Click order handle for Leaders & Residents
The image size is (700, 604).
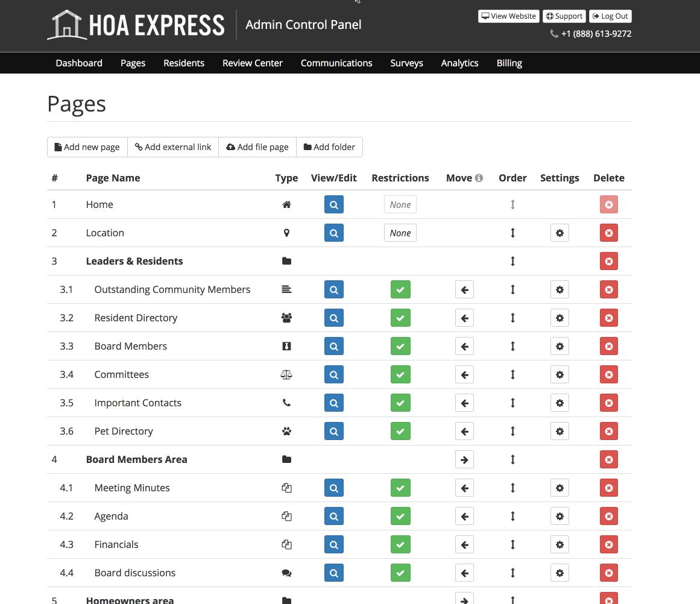click(512, 261)
